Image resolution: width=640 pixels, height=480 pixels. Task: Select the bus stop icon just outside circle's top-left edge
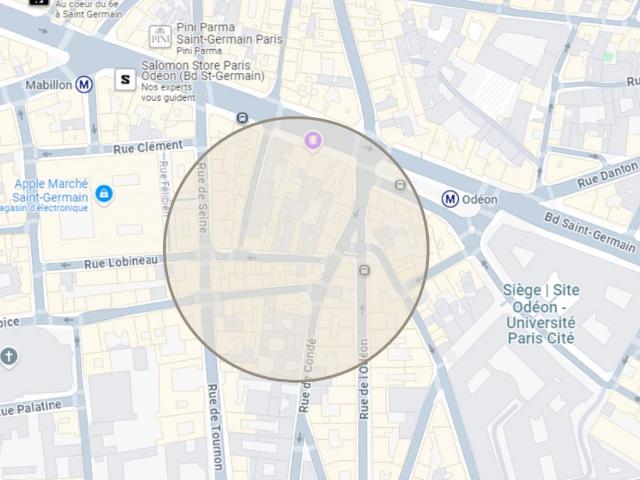pos(242,118)
